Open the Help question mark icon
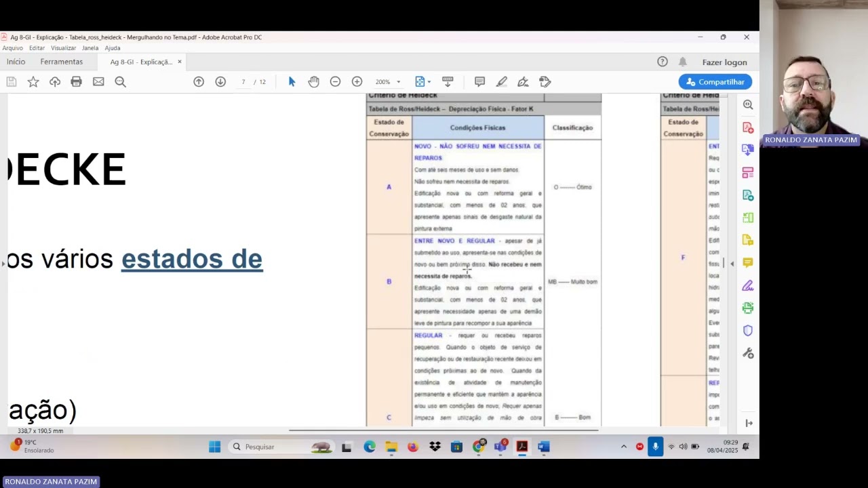 click(663, 62)
